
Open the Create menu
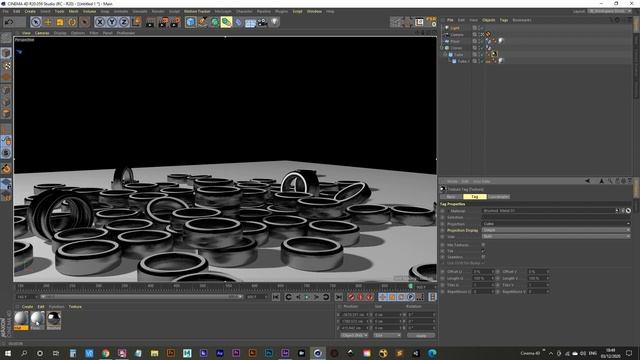tap(30, 11)
